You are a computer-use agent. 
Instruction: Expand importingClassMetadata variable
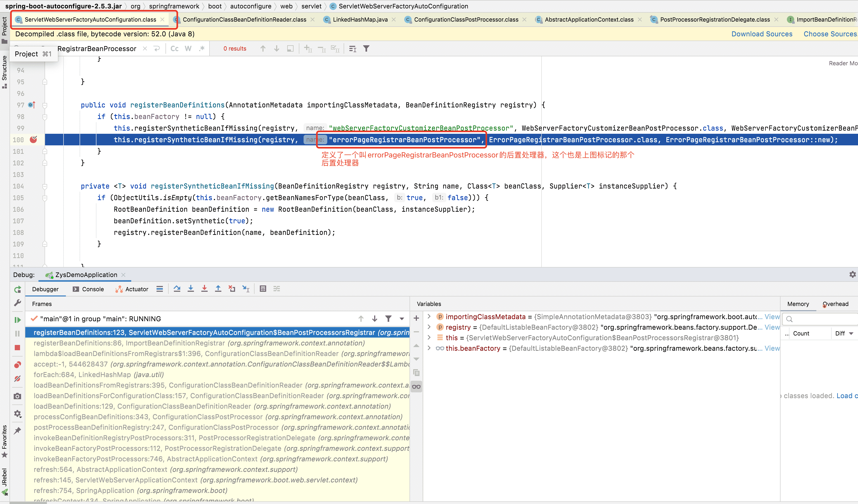point(429,317)
